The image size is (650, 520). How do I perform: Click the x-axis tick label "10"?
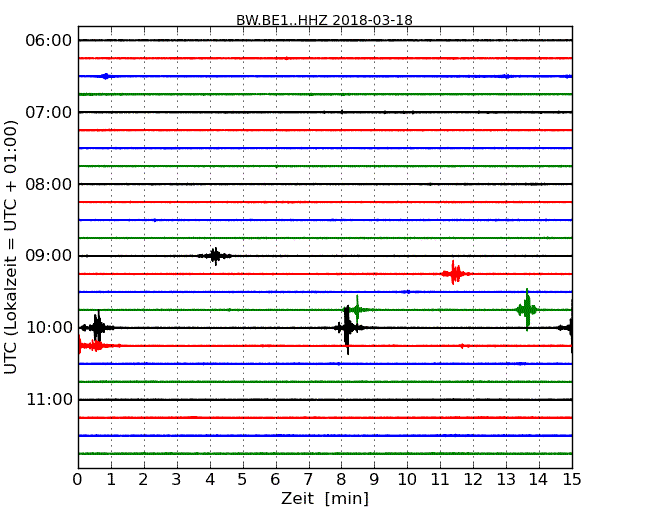[x=407, y=479]
